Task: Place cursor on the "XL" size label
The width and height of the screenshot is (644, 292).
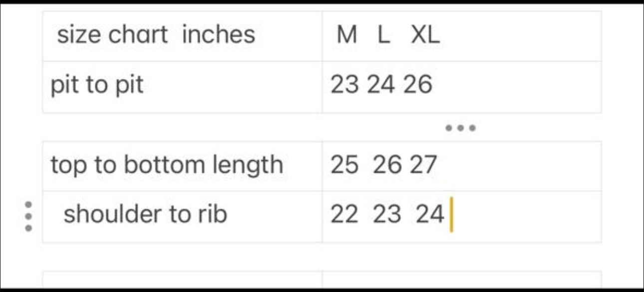Action: [425, 35]
